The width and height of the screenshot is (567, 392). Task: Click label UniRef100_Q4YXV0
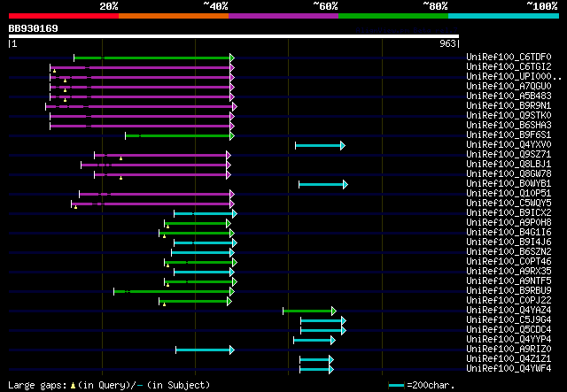(509, 145)
